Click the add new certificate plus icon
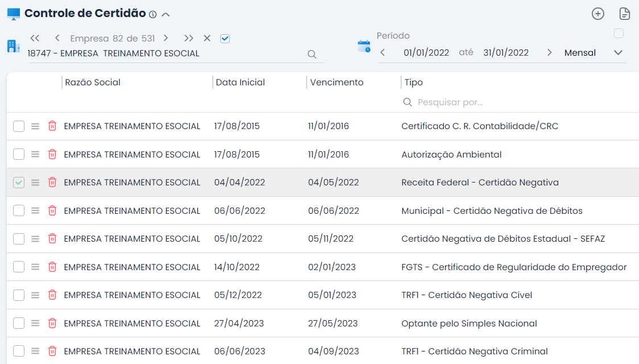This screenshot has width=639, height=364. point(597,14)
